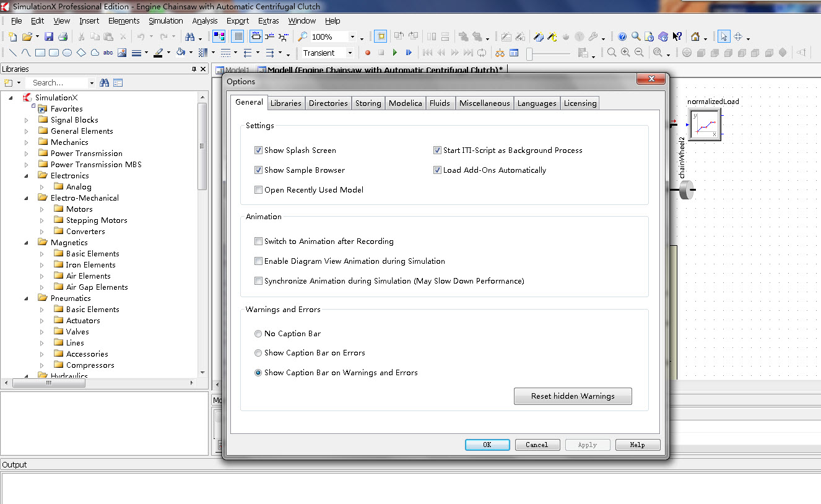The image size is (821, 504).
Task: Open the 100% zoom level dropdown
Action: 352,37
